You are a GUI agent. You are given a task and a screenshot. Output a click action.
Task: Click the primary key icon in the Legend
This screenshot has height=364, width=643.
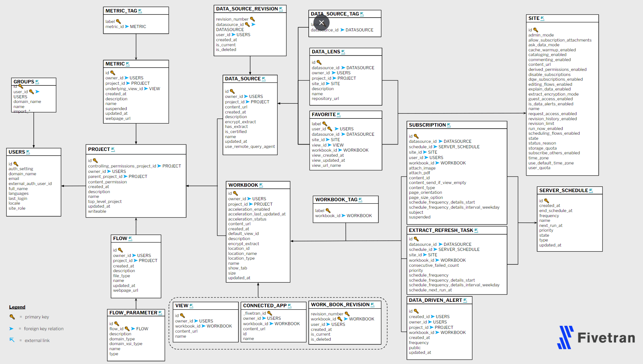pos(12,317)
